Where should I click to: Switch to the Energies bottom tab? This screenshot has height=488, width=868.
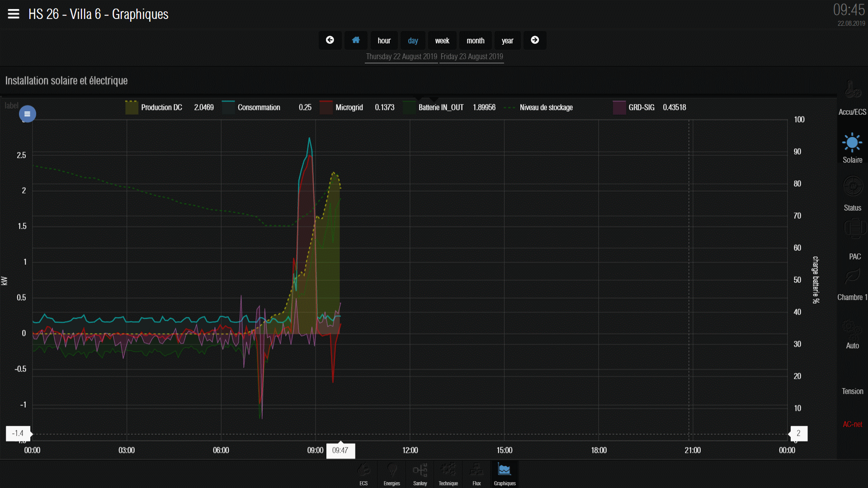(x=392, y=474)
